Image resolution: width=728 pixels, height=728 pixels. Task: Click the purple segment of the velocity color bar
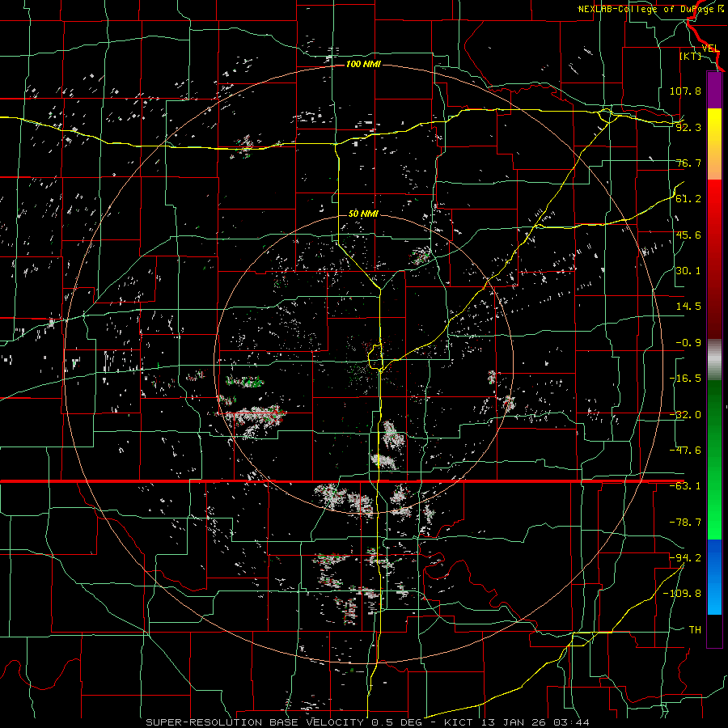click(714, 90)
